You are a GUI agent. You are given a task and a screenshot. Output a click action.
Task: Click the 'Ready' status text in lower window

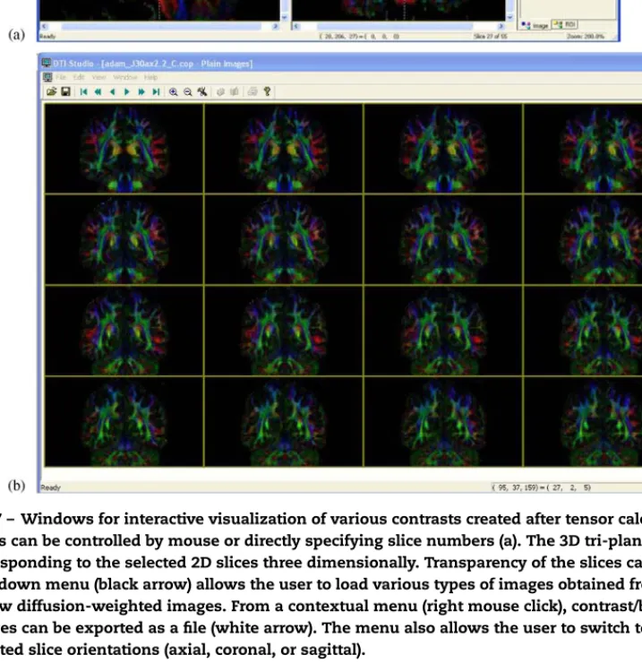point(50,487)
